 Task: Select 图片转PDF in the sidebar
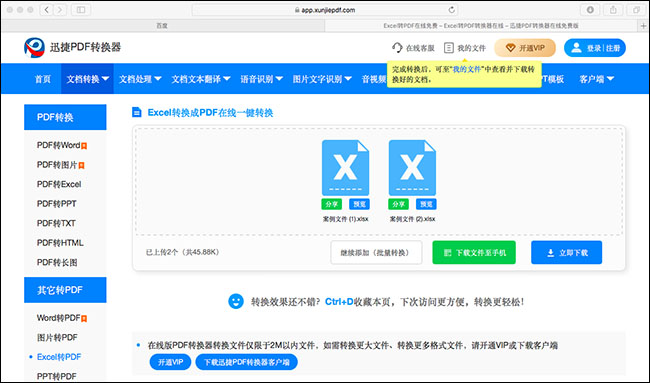57,337
